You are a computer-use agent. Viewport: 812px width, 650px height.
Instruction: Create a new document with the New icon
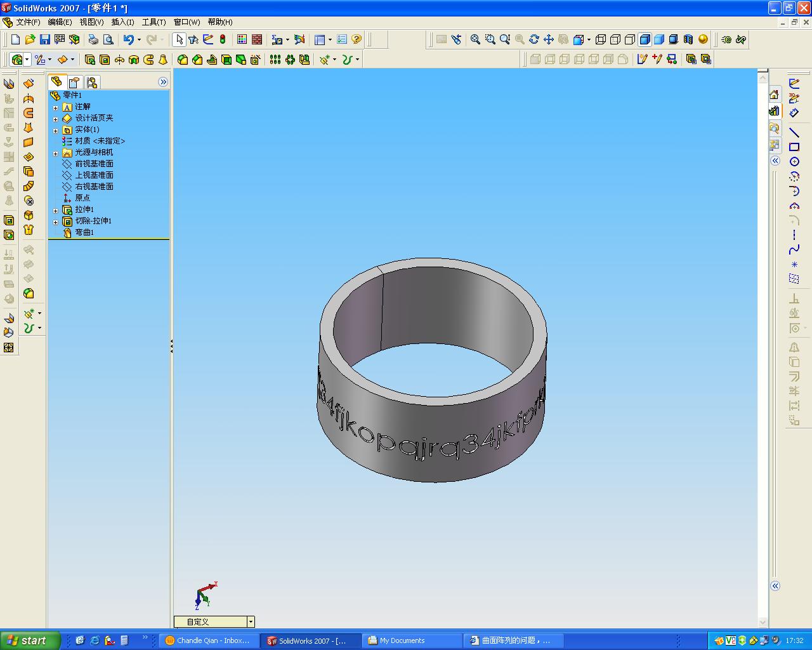[16, 39]
